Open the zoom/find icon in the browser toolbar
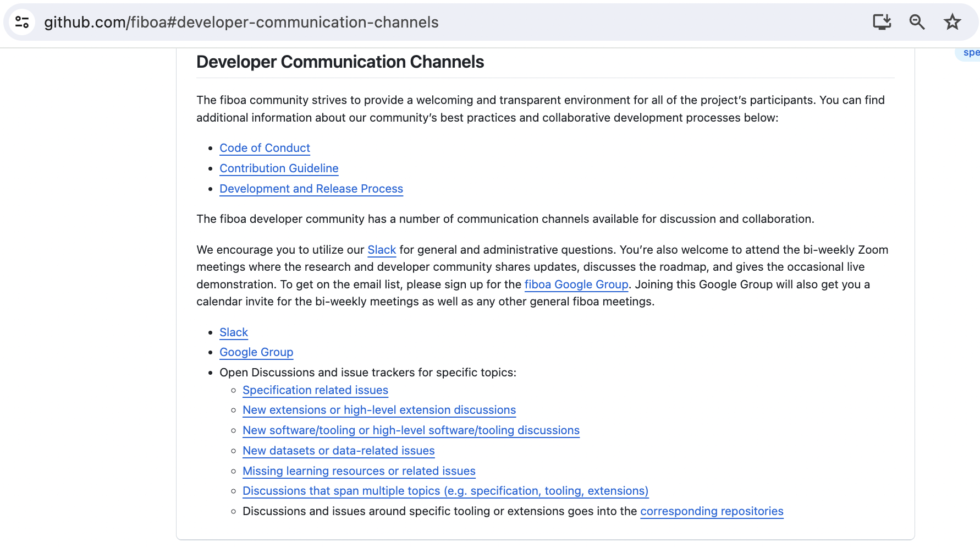The width and height of the screenshot is (980, 547). [x=917, y=22]
